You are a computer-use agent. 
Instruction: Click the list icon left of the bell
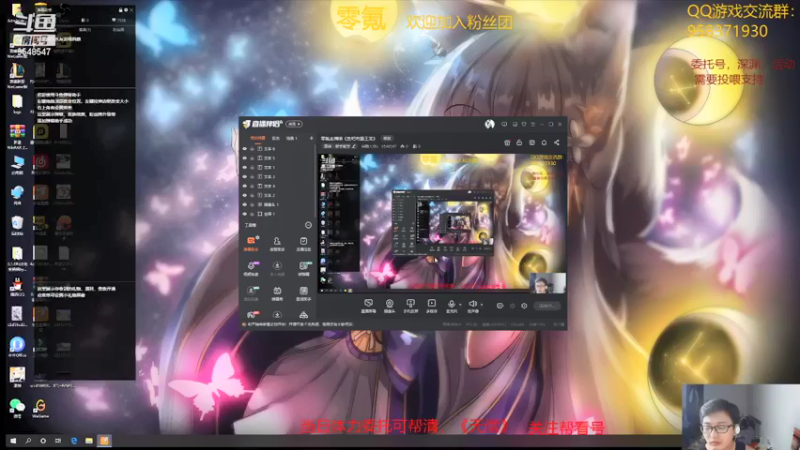[532, 143]
